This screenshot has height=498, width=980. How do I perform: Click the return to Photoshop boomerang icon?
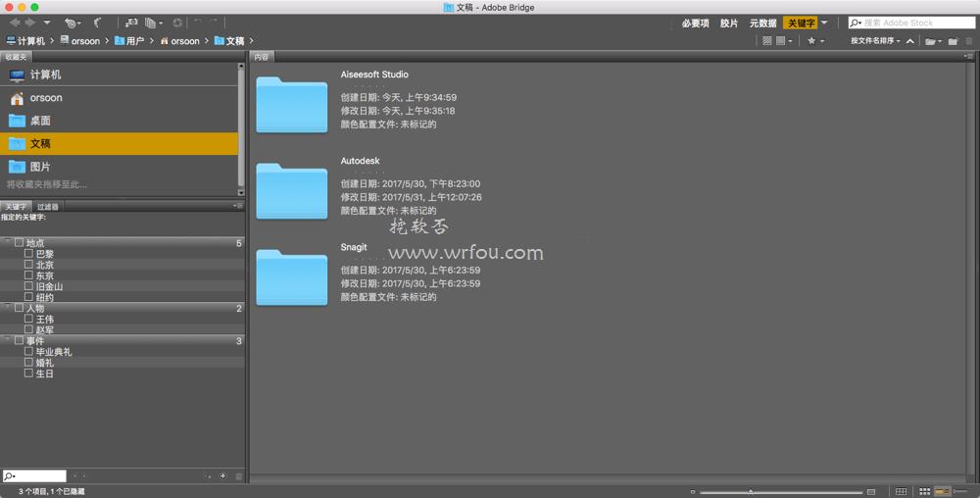pos(97,23)
